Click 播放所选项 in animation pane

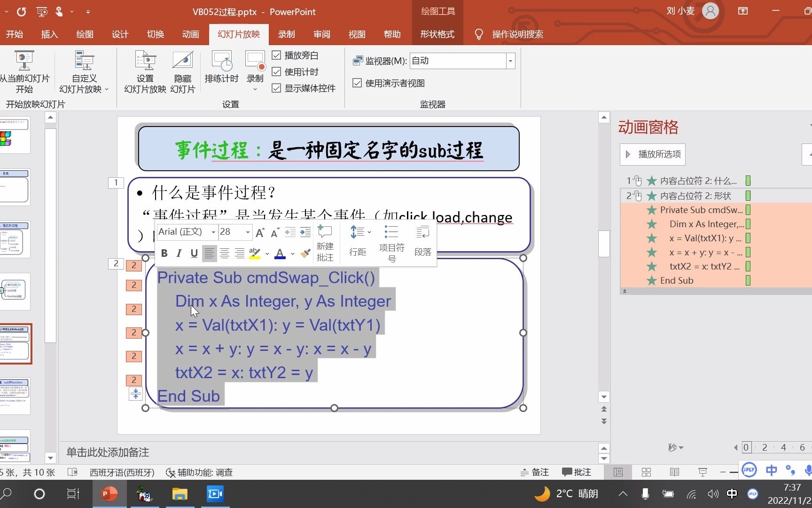(x=652, y=154)
